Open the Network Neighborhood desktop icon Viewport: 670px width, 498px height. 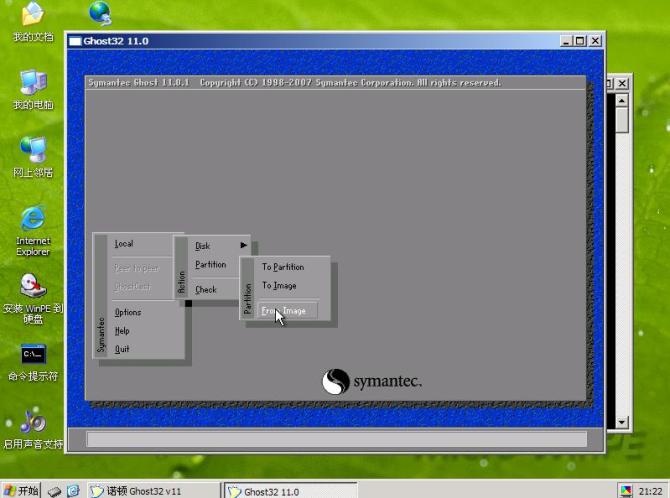pyautogui.click(x=33, y=157)
